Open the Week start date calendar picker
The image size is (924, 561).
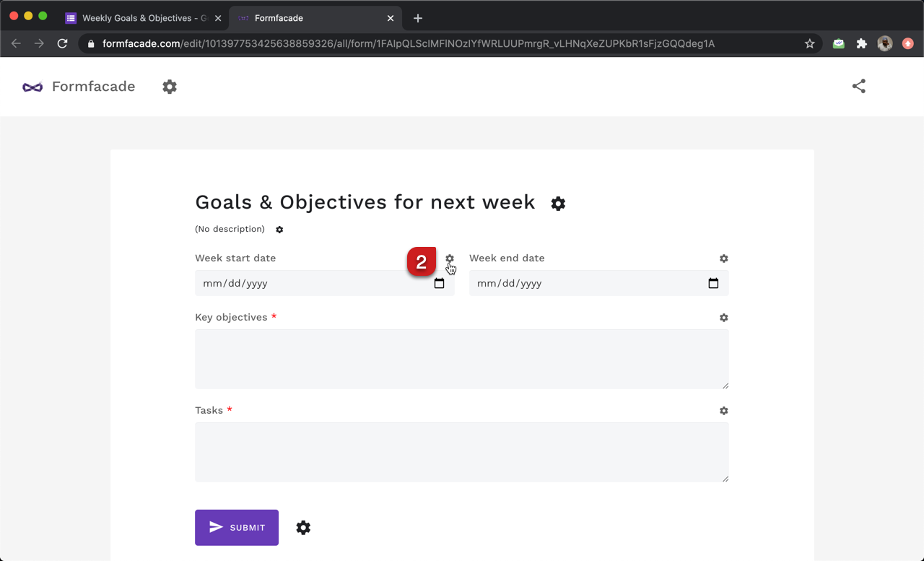tap(440, 283)
